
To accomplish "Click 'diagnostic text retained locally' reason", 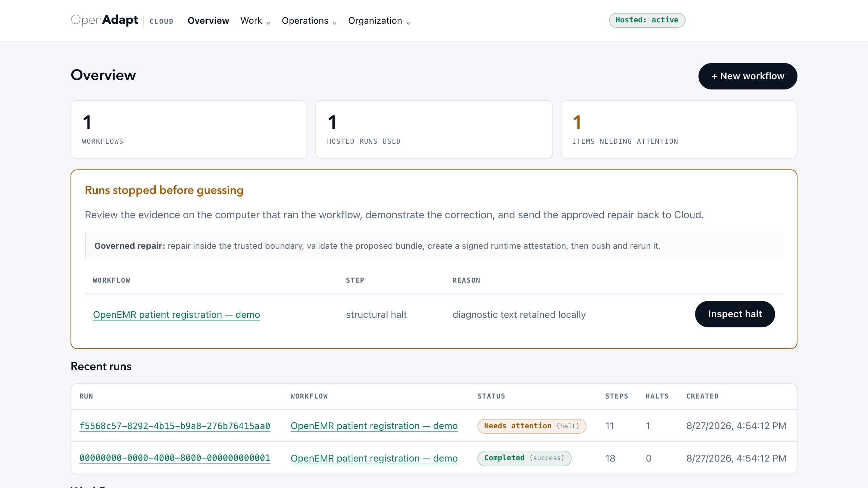I will tap(519, 314).
